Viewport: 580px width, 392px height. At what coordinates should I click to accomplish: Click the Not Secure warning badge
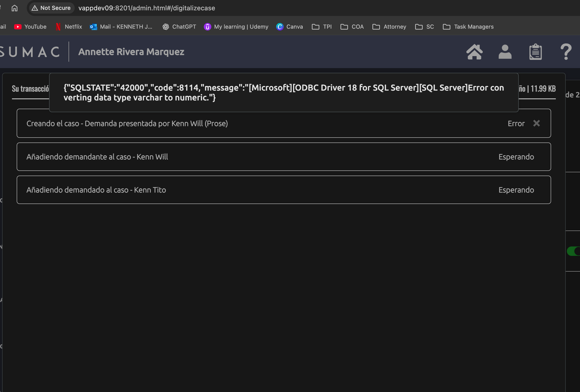click(x=51, y=8)
